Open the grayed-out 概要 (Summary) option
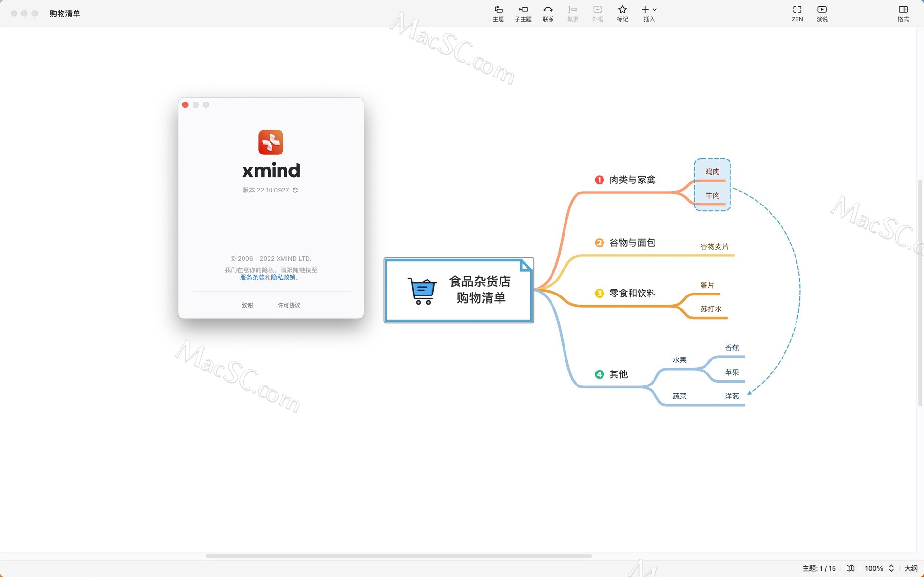 point(573,13)
